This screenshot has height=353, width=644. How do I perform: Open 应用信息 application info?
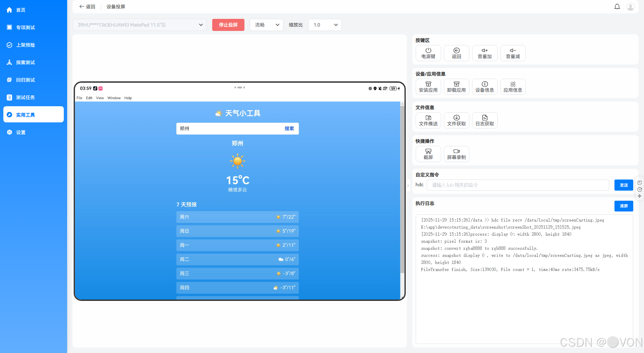click(513, 86)
